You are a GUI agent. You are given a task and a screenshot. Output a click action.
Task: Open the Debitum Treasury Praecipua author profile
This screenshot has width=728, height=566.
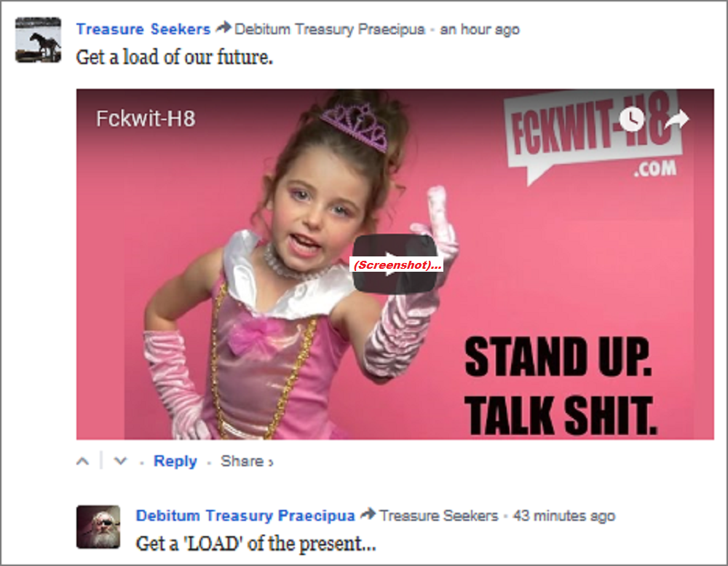(245, 516)
